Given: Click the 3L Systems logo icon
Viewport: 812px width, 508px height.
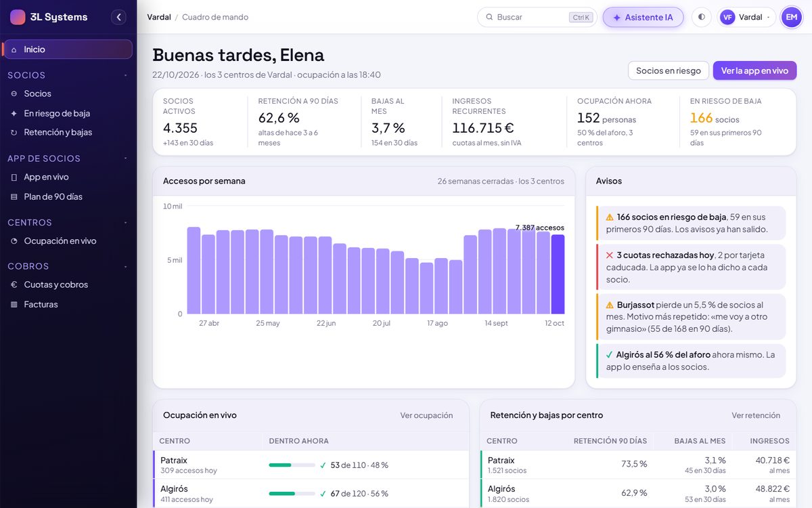Looking at the screenshot, I should 18,17.
